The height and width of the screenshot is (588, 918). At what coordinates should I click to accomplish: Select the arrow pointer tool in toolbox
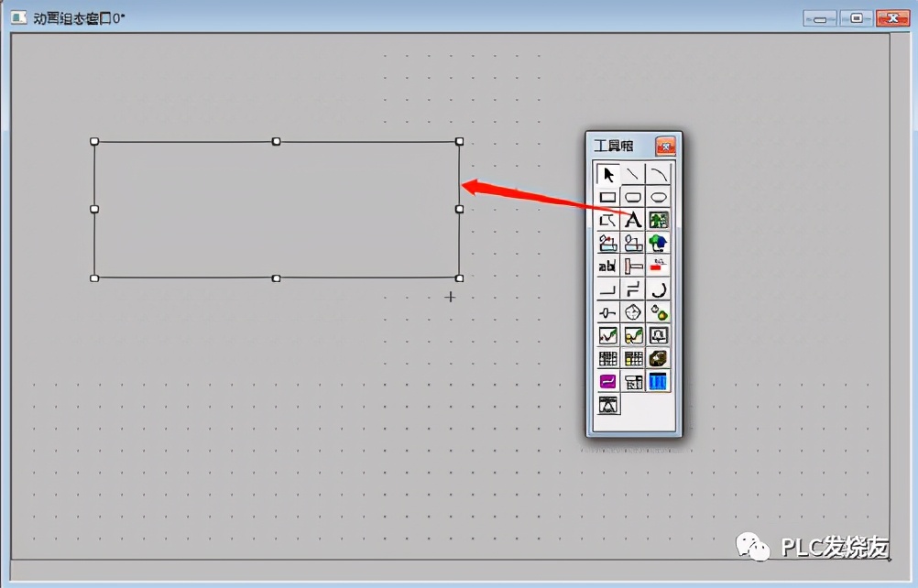[x=607, y=174]
